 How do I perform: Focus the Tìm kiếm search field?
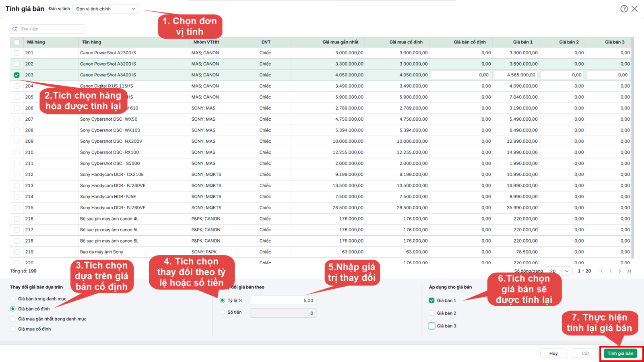[47, 29]
